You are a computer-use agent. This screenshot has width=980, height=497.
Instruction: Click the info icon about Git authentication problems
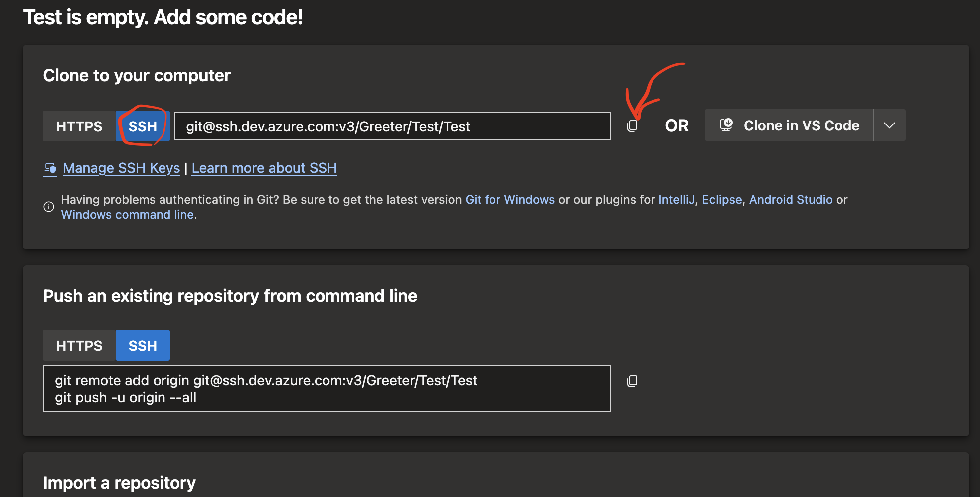click(48, 207)
